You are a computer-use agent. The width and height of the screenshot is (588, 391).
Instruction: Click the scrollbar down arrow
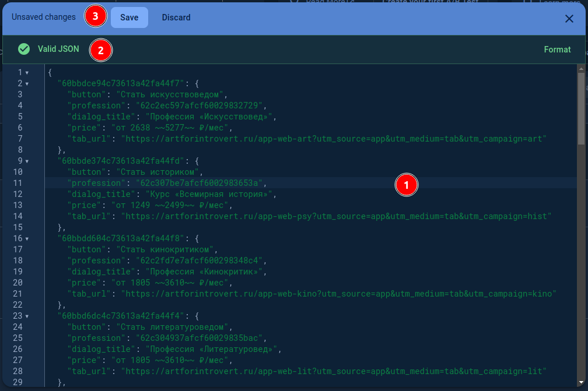pyautogui.click(x=581, y=383)
